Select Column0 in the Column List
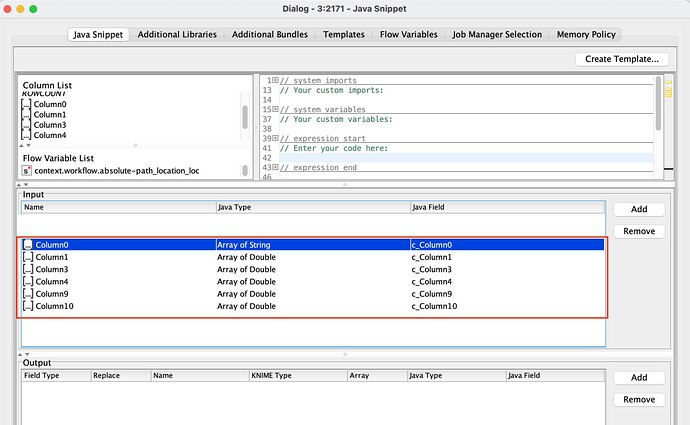Screen dimensions: 690x425 (x=50, y=104)
